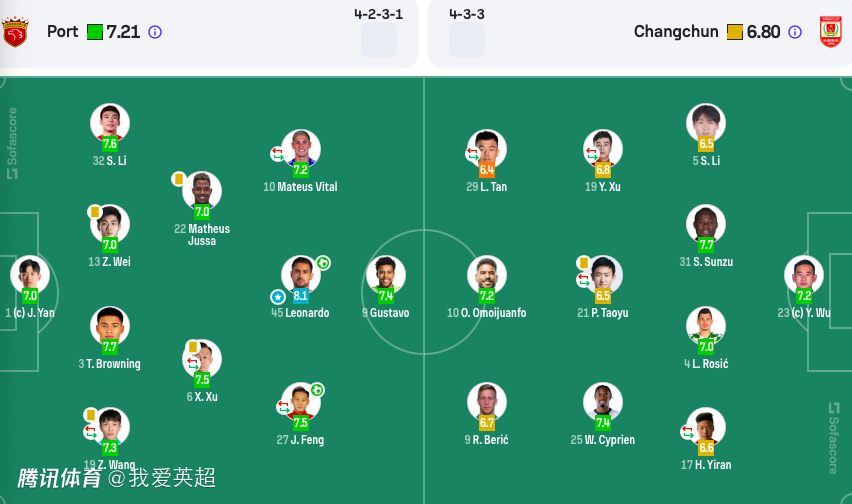Click the yellow card on Matheus Jussa

tap(179, 179)
